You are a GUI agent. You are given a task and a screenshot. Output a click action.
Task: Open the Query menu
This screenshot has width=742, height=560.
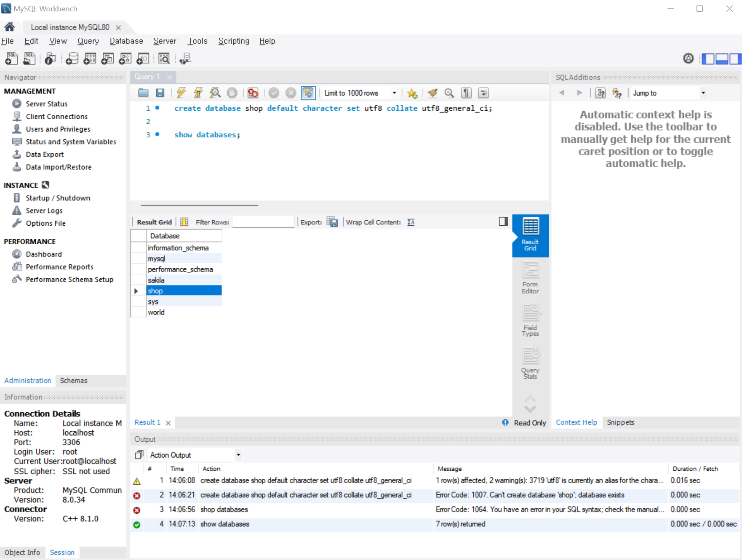tap(88, 41)
